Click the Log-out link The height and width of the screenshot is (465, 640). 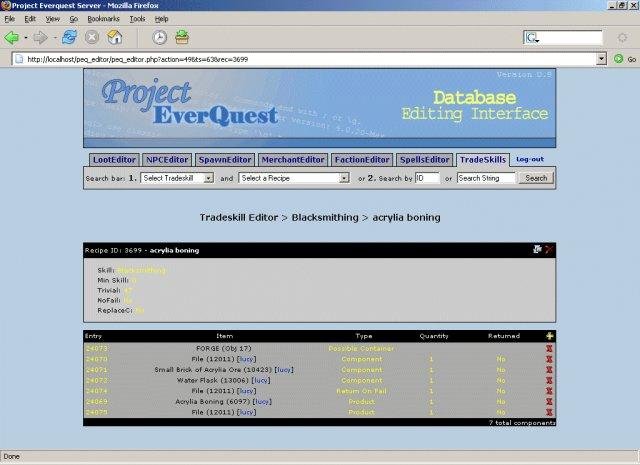[530, 159]
